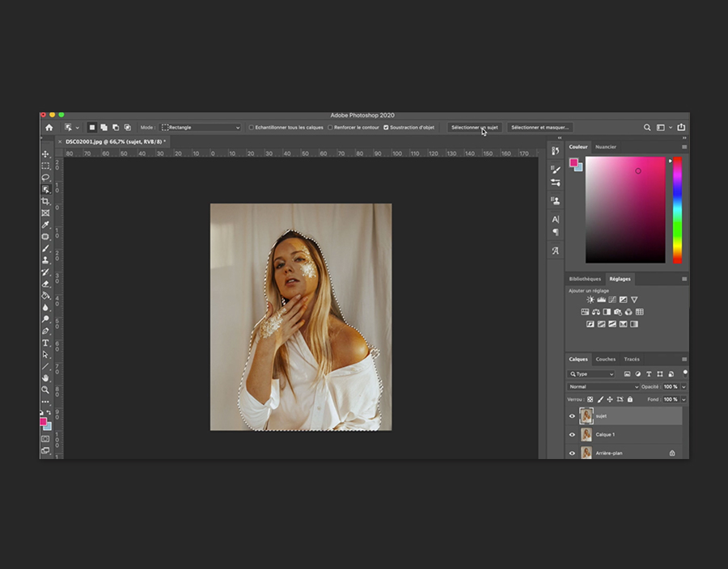Viewport: 728px width, 569px height.
Task: Select the Zoom magnifier tool
Action: point(45,390)
